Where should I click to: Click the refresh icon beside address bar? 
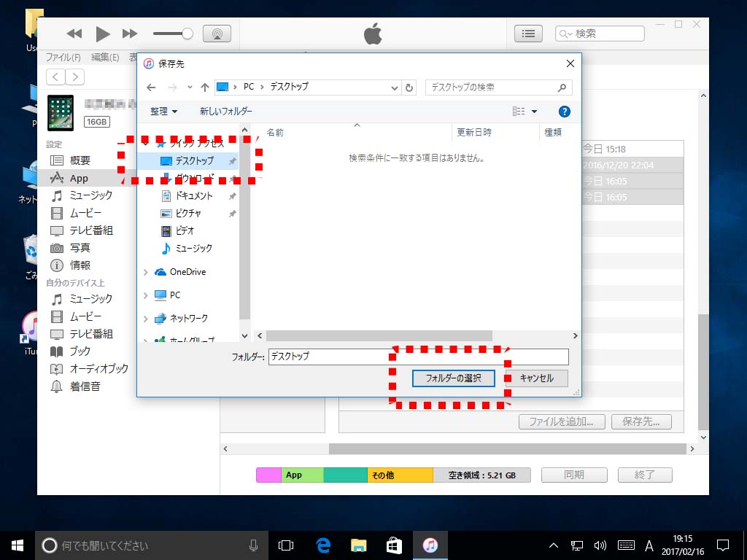[x=409, y=87]
